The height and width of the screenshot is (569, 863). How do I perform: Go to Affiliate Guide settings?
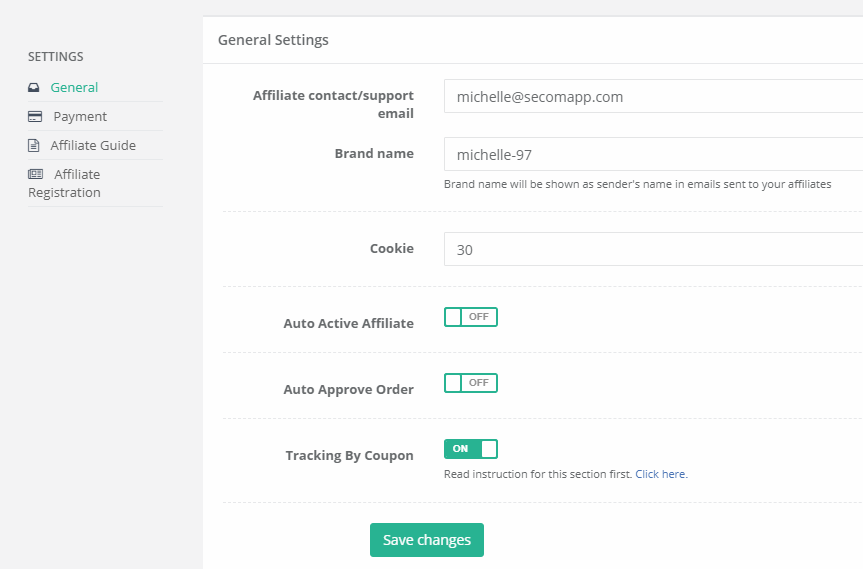tap(93, 145)
